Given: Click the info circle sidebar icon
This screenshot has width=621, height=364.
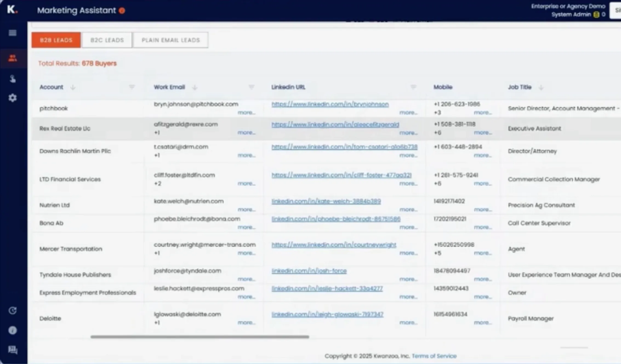Looking at the screenshot, I should pos(13,330).
